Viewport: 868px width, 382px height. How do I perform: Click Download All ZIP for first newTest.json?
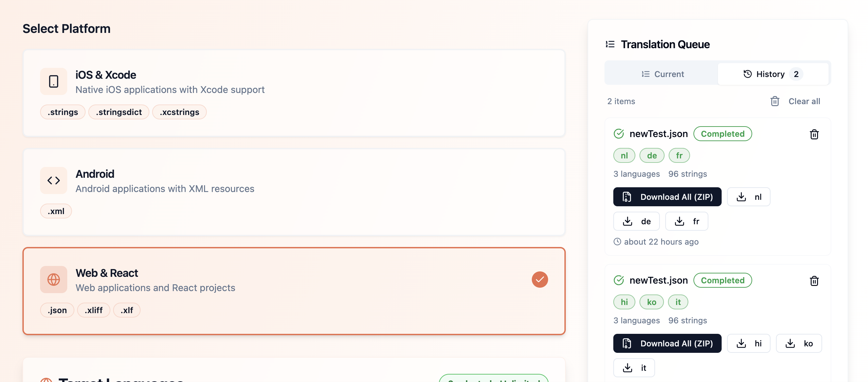pos(667,196)
